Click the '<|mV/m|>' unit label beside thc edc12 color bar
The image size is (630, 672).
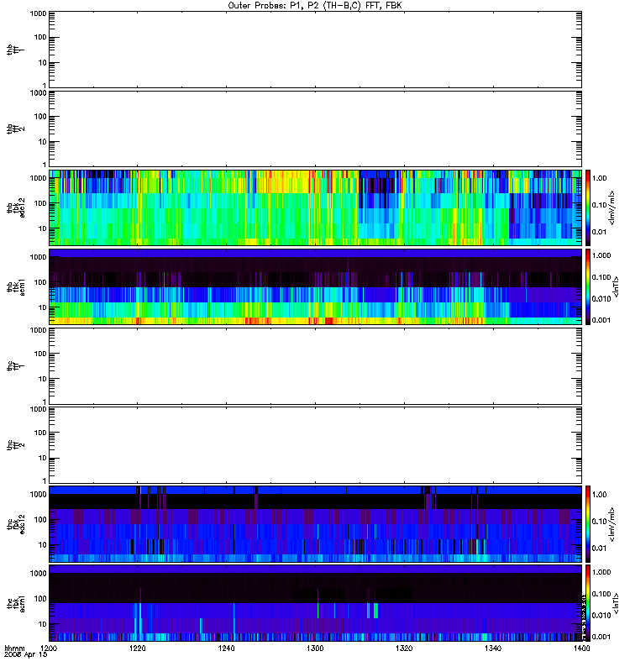click(x=612, y=524)
